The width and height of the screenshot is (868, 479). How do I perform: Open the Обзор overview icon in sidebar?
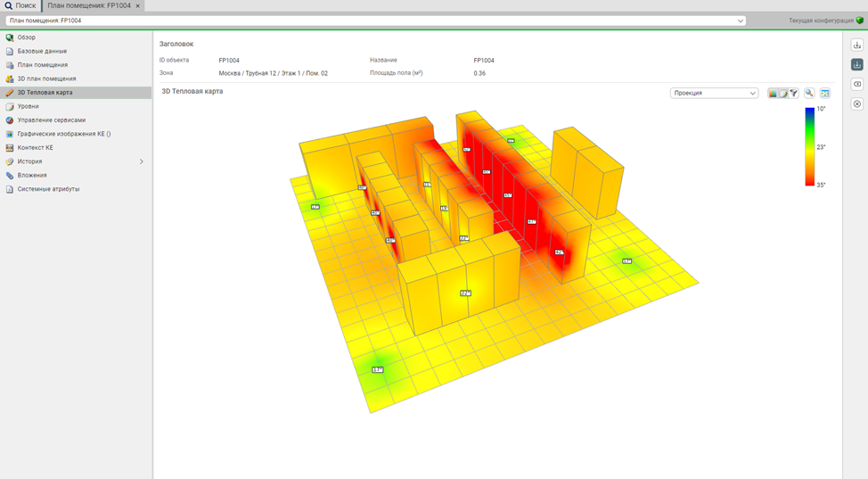(x=10, y=37)
